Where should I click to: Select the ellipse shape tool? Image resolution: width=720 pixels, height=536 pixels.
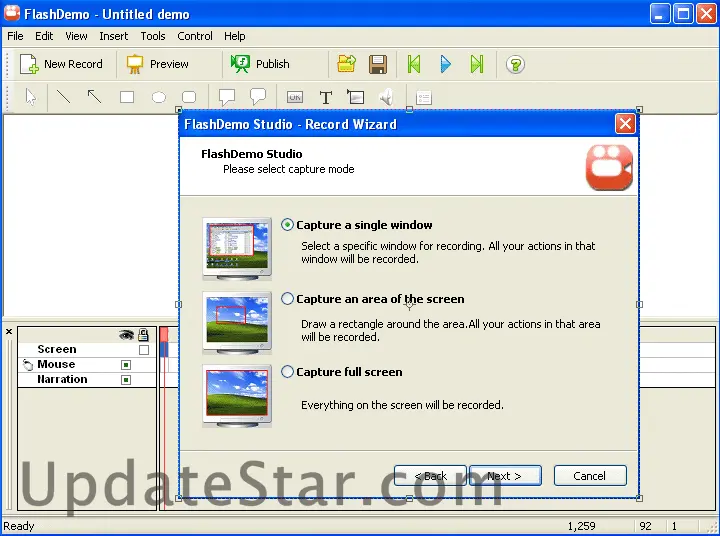tap(158, 97)
